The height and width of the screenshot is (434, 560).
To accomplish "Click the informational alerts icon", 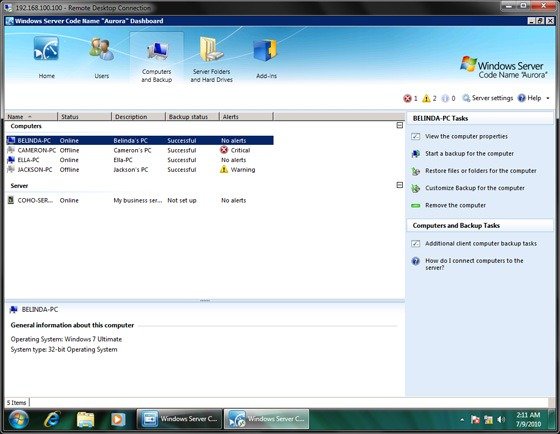I will pyautogui.click(x=445, y=98).
